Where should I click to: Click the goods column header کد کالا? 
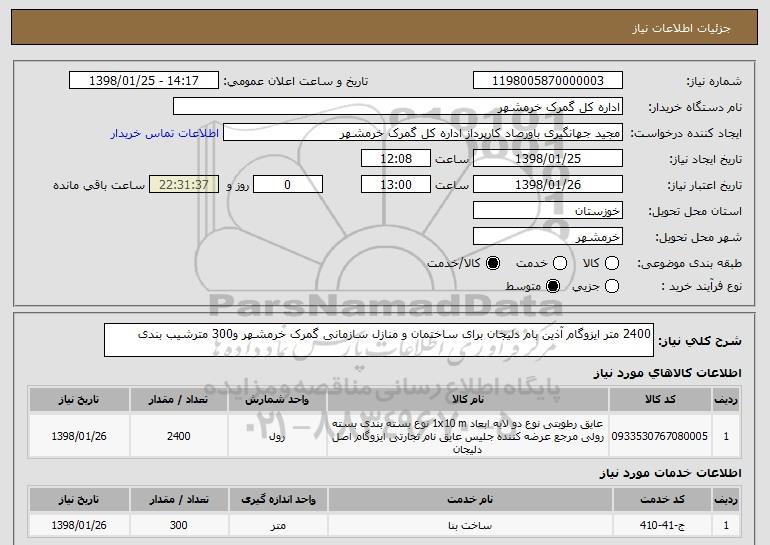click(660, 400)
